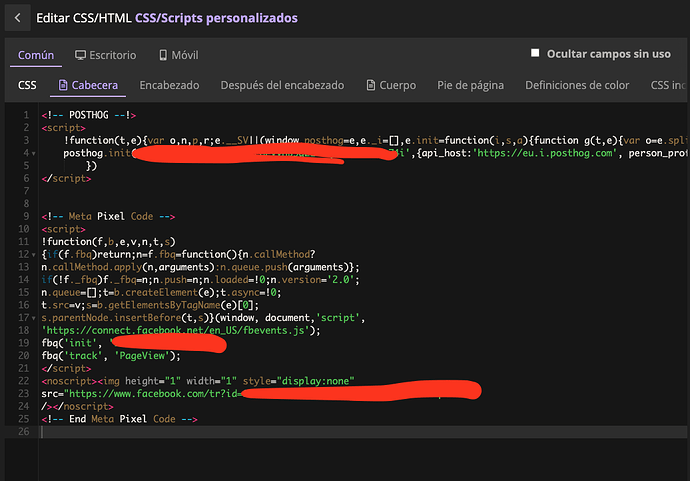Open Después del encabezado tab

[x=282, y=85]
